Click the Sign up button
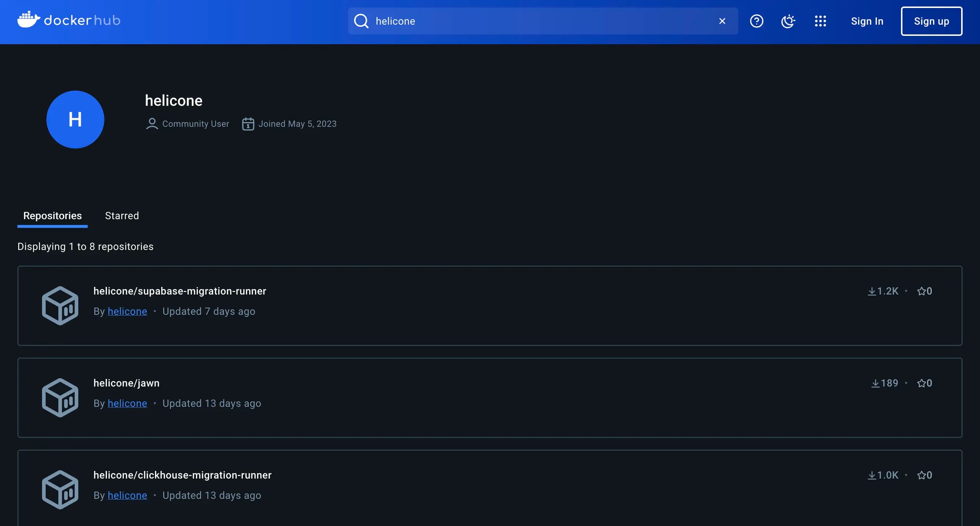 click(931, 21)
